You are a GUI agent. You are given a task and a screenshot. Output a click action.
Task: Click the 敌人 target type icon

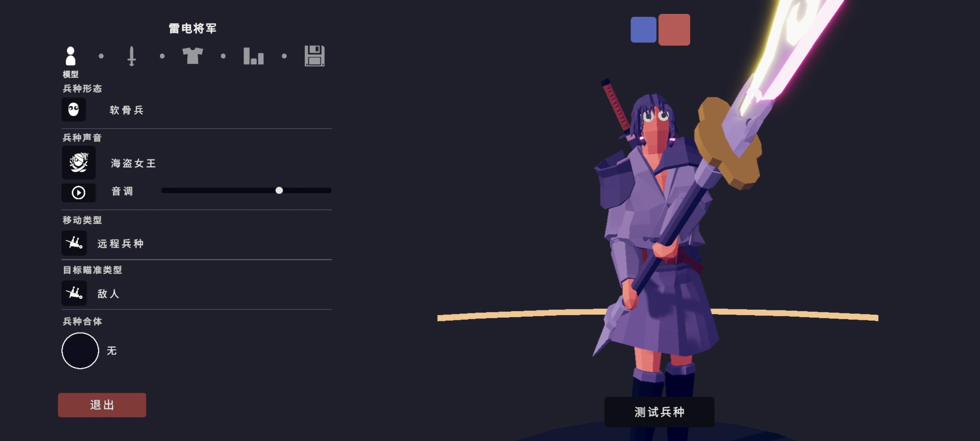coord(74,293)
